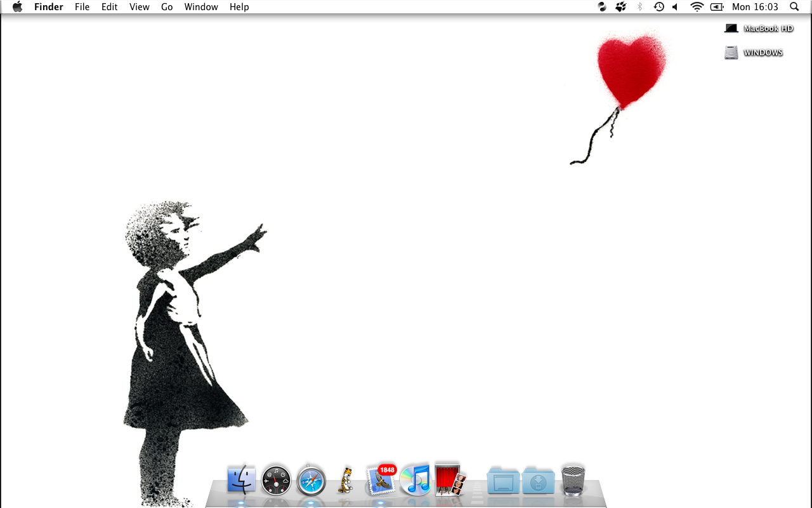Launch Dashboard from the Dock
The width and height of the screenshot is (812, 508).
[x=276, y=480]
